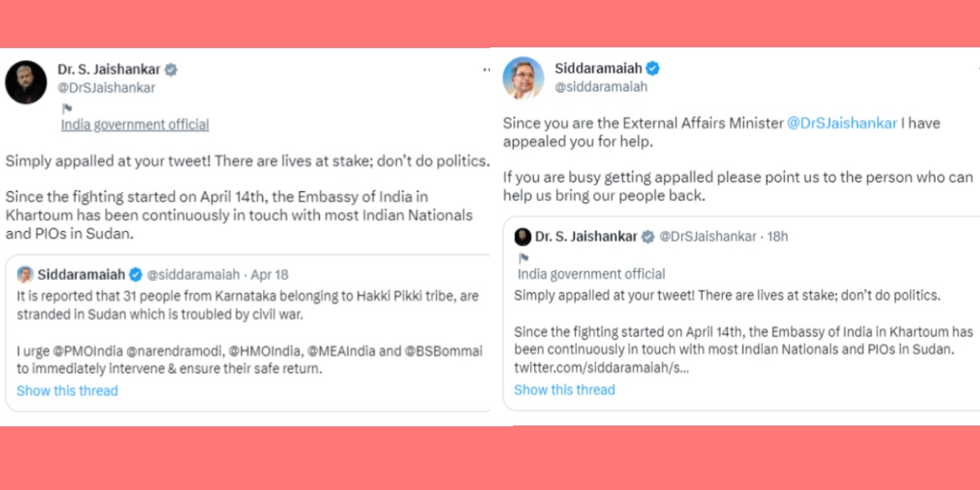Viewport: 980px width, 490px height.
Task: Click Jaishankar's avatar in the quoted tweet
Action: (x=521, y=237)
